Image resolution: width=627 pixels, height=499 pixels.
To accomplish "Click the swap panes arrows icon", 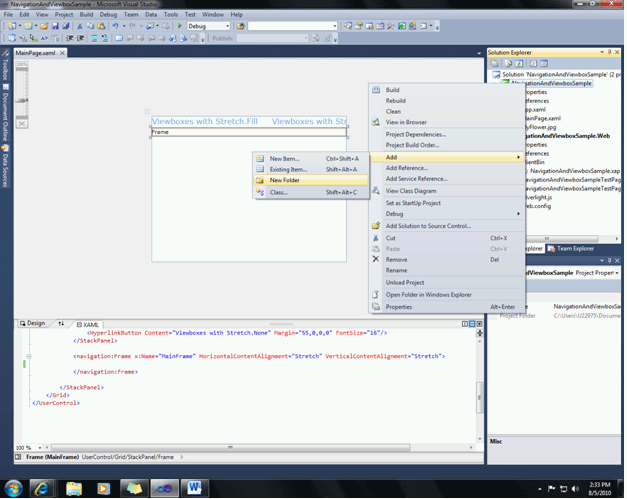I will 61,324.
